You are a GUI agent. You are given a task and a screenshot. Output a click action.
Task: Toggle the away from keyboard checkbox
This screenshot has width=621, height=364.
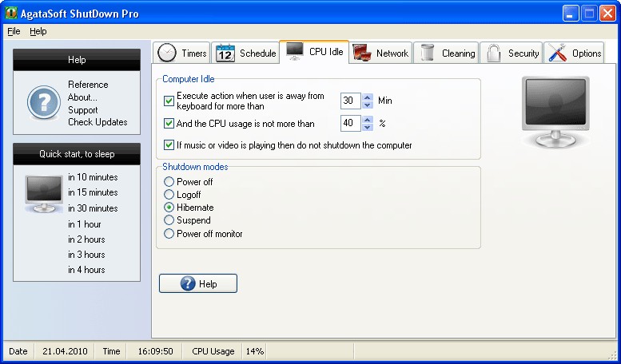169,101
